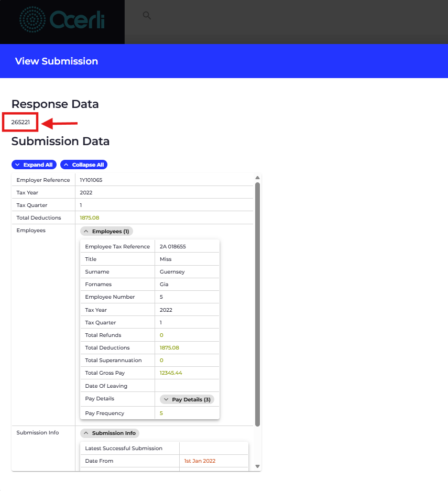Click the submission data scrollbar thumb
Screen dimensions: 448x491
(257, 304)
